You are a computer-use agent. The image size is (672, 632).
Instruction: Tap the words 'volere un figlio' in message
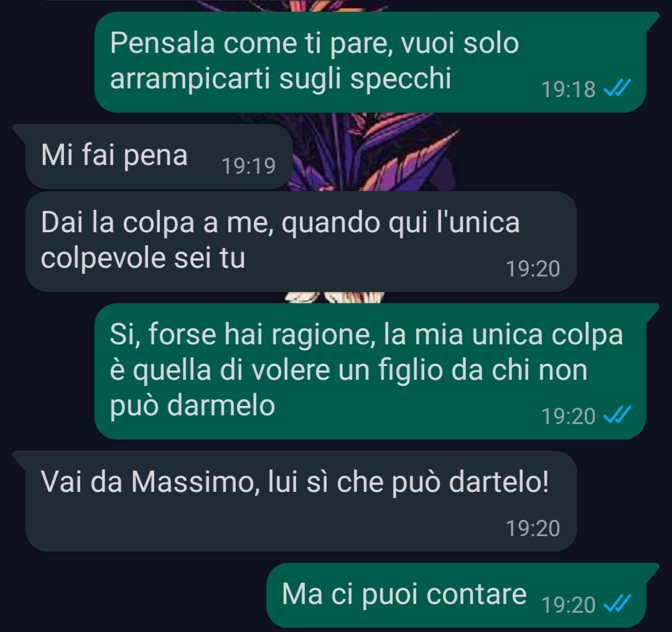[x=347, y=370]
